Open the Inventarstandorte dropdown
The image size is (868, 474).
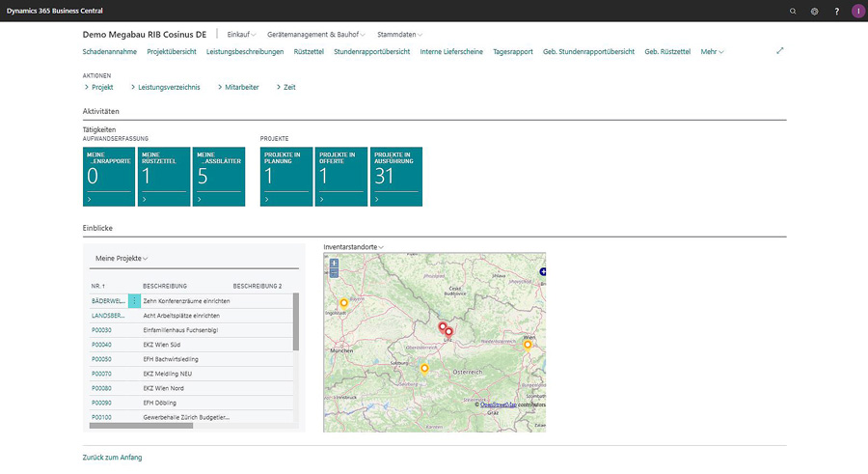click(x=353, y=247)
